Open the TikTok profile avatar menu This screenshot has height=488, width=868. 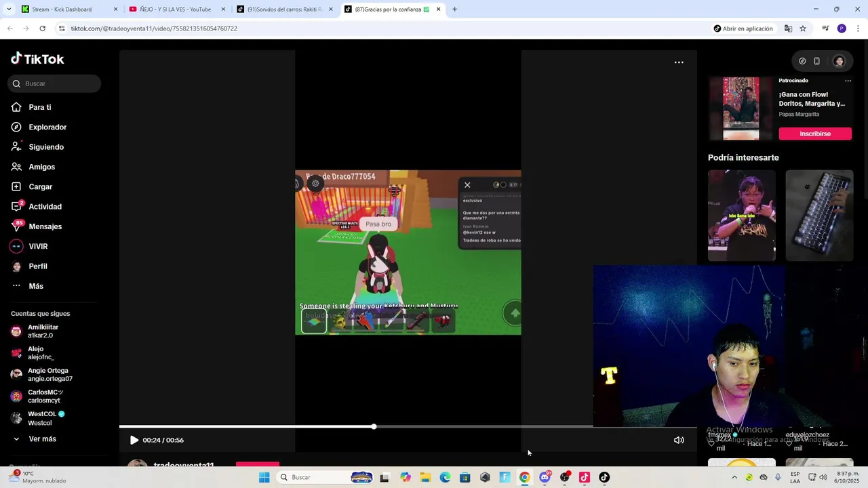pyautogui.click(x=839, y=61)
